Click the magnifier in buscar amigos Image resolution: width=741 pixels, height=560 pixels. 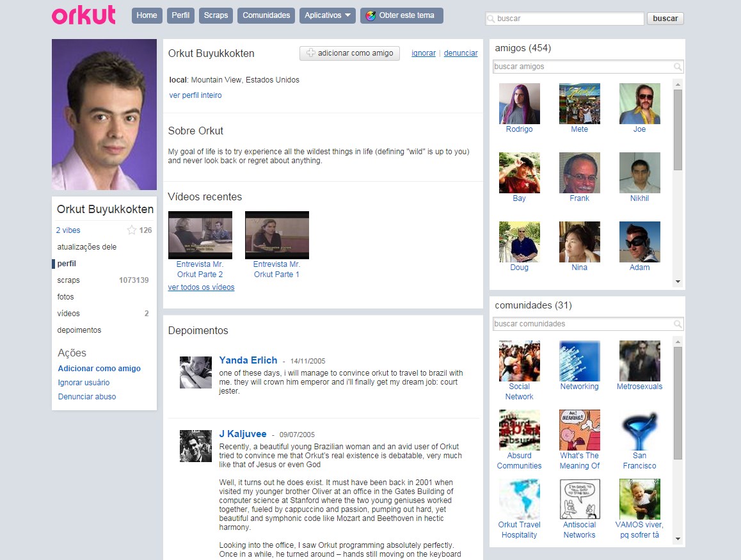[677, 67]
